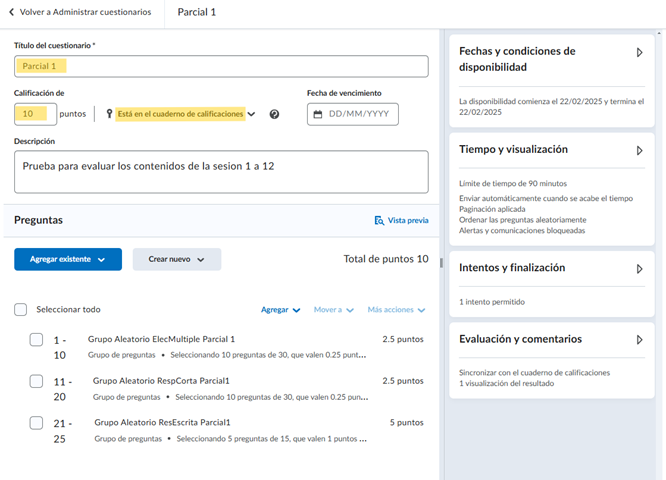The image size is (666, 480).
Task: Click the calendar icon in due date field
Action: [x=318, y=114]
